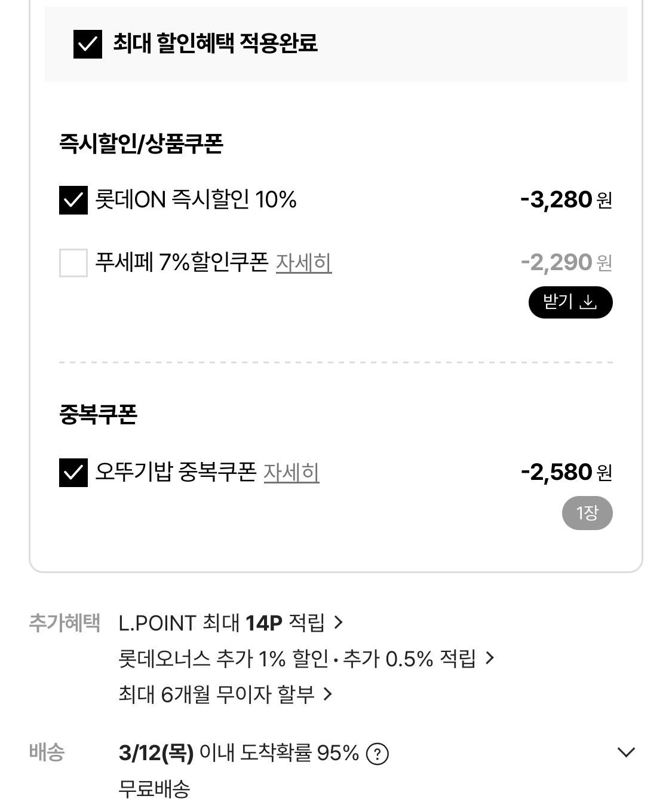Open L.POINT 최대 14P 적립 details
This screenshot has width=672, height=808.
point(221,623)
